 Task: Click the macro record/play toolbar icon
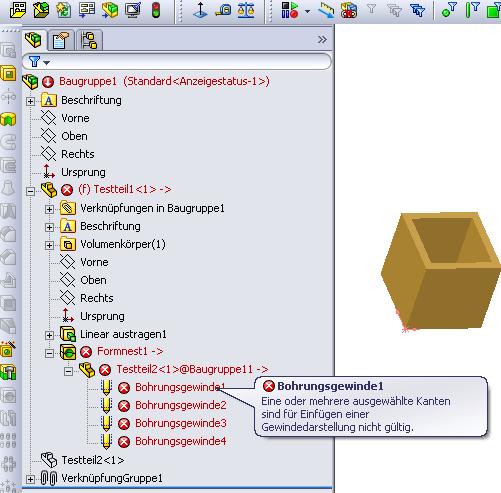290,10
